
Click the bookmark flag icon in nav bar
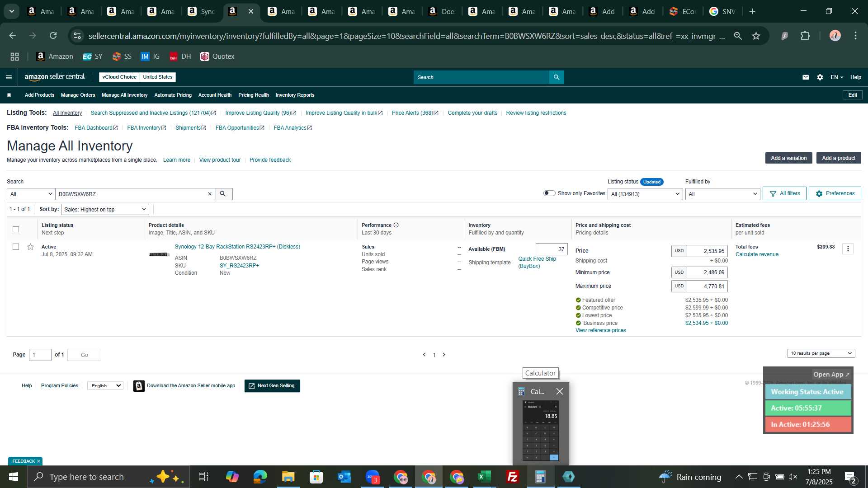(9, 95)
